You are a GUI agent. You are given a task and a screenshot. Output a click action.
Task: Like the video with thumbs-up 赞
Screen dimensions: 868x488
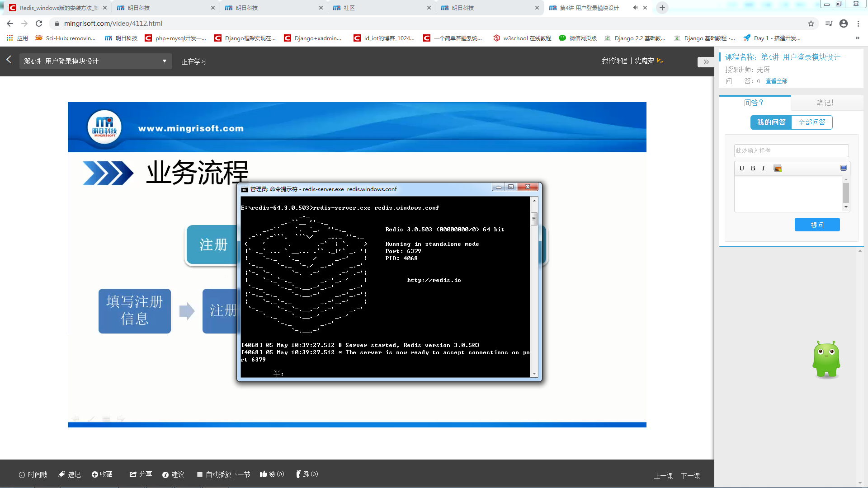[x=272, y=474]
